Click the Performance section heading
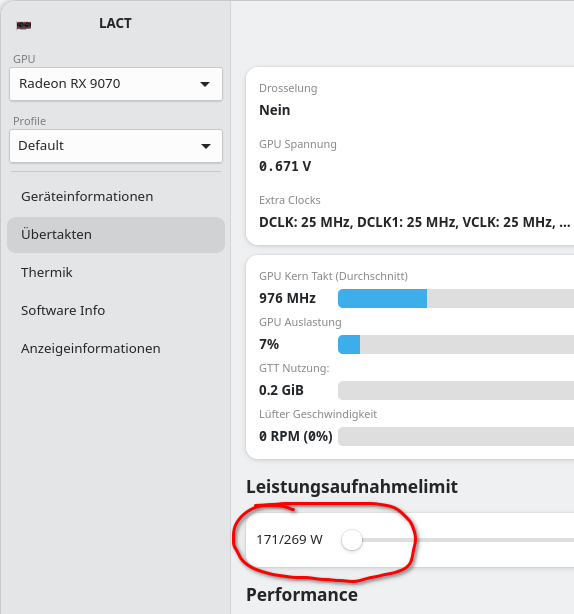 pos(302,595)
